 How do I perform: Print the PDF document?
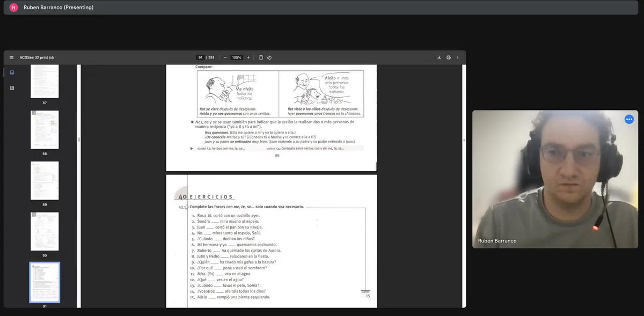coord(448,57)
